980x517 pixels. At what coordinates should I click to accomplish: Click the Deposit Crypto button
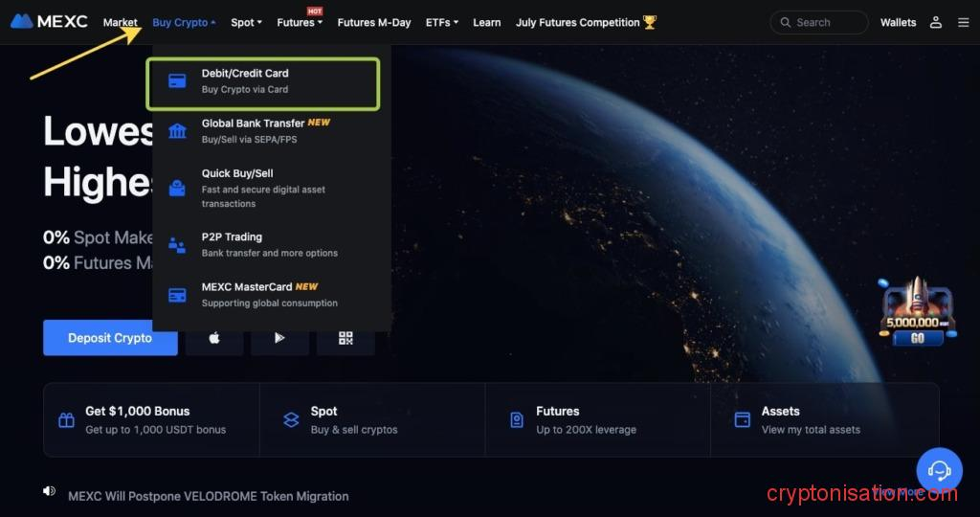pyautogui.click(x=110, y=338)
